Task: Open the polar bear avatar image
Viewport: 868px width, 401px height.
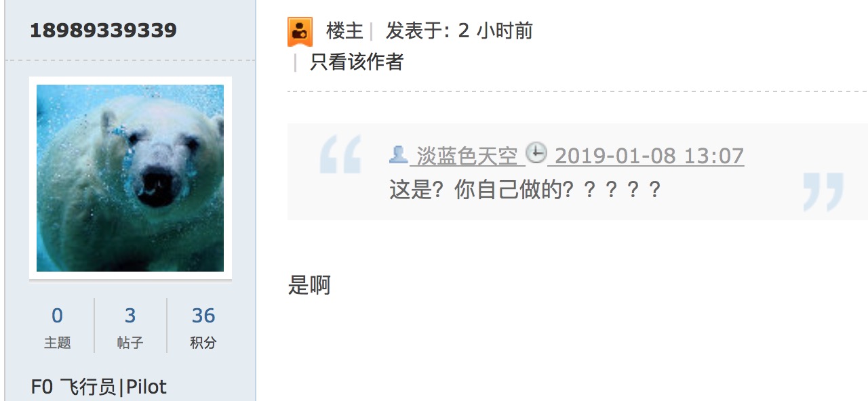Action: tap(130, 178)
